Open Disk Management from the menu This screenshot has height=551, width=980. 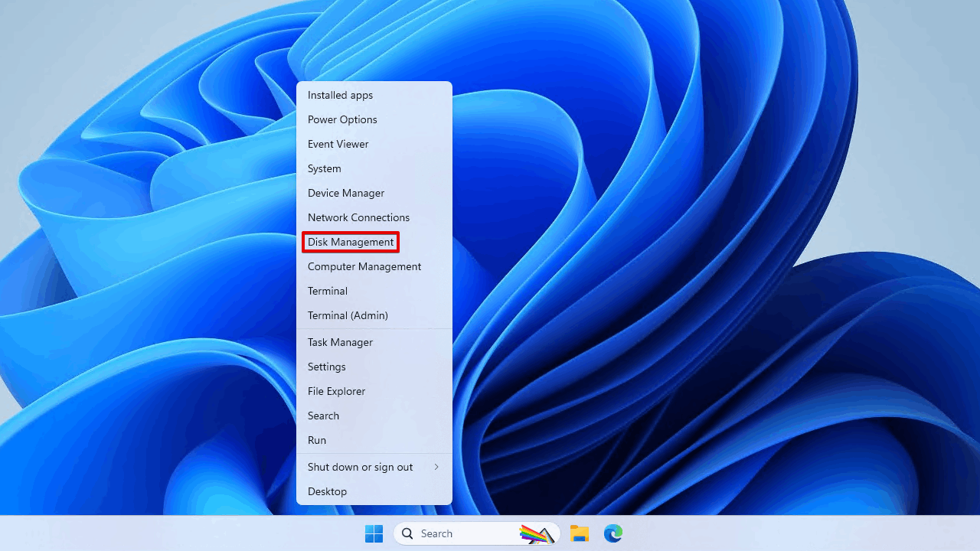coord(351,242)
